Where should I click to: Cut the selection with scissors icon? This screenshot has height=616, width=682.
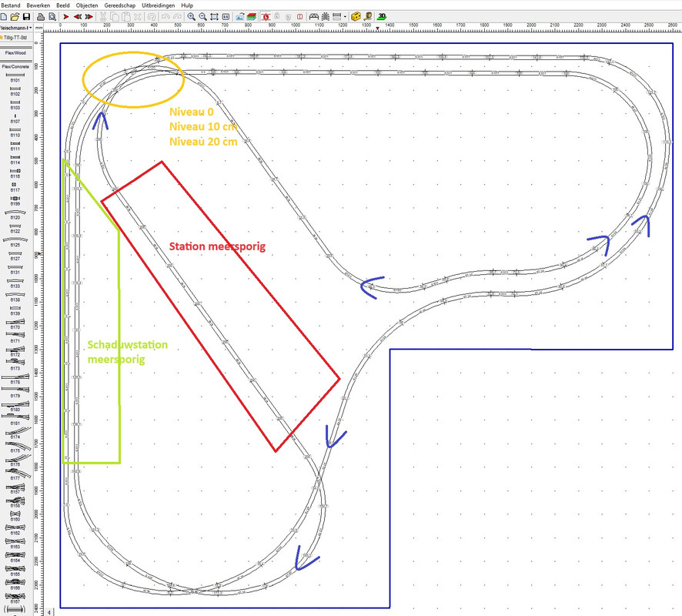click(103, 17)
